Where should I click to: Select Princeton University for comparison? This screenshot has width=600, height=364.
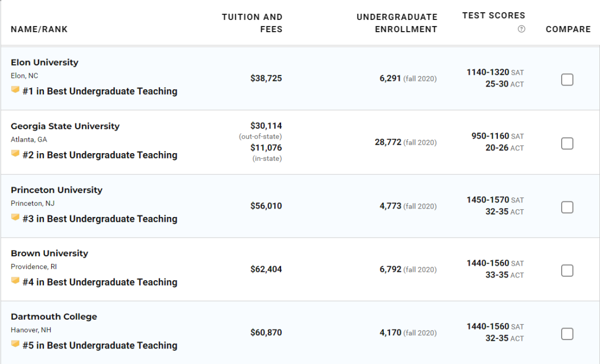(x=567, y=207)
